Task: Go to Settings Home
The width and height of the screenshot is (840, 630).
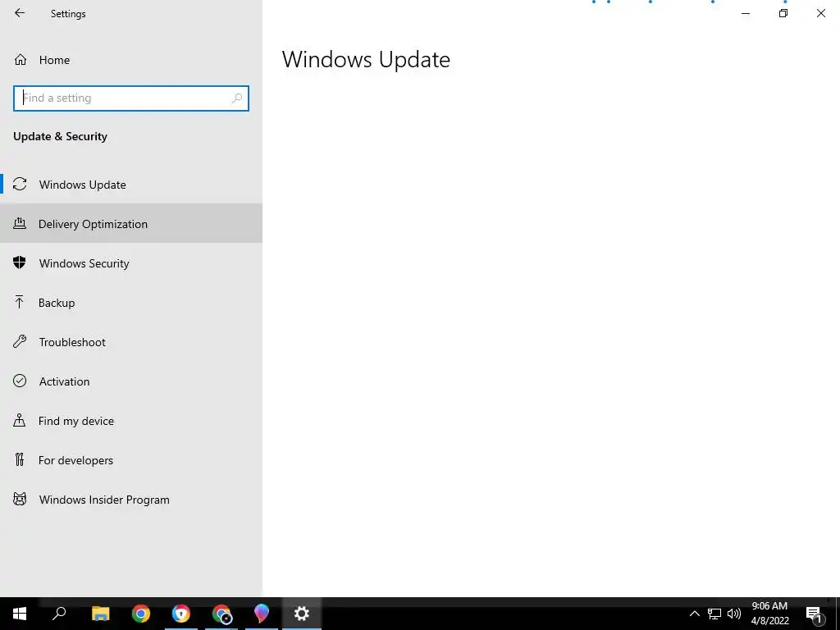Action: [x=131, y=60]
